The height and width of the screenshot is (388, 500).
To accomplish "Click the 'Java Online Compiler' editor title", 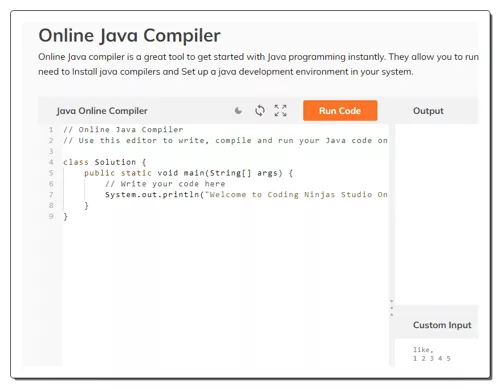I will (102, 111).
